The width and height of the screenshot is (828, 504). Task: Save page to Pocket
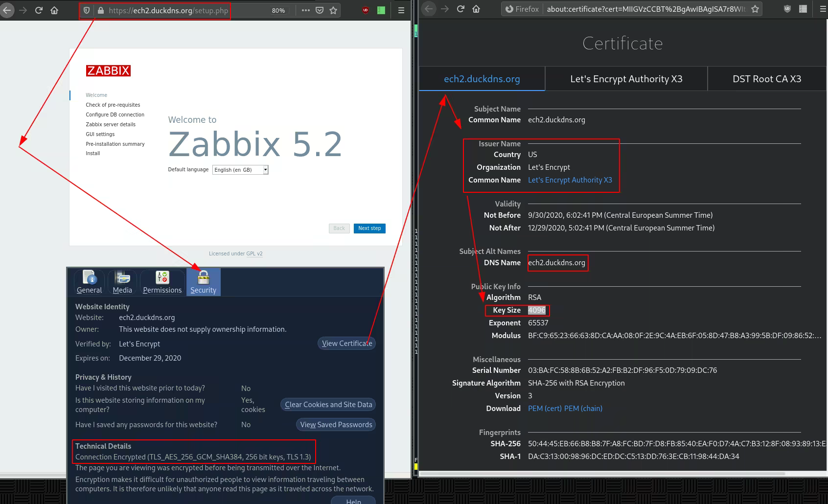320,10
